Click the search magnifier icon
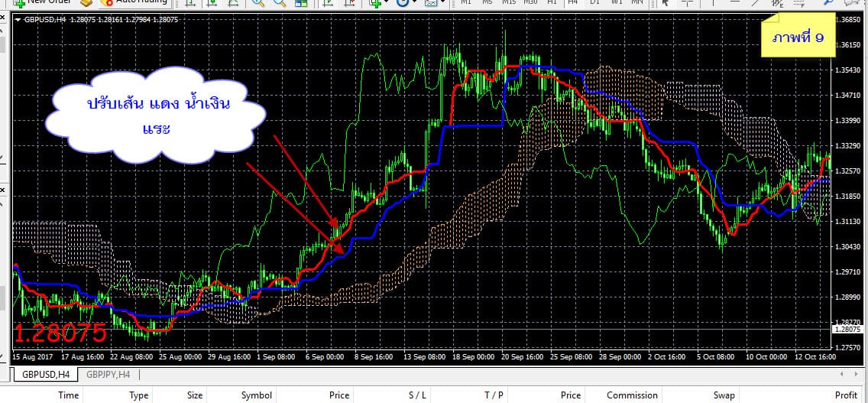Viewport: 868px width, 403px height. tap(829, 3)
